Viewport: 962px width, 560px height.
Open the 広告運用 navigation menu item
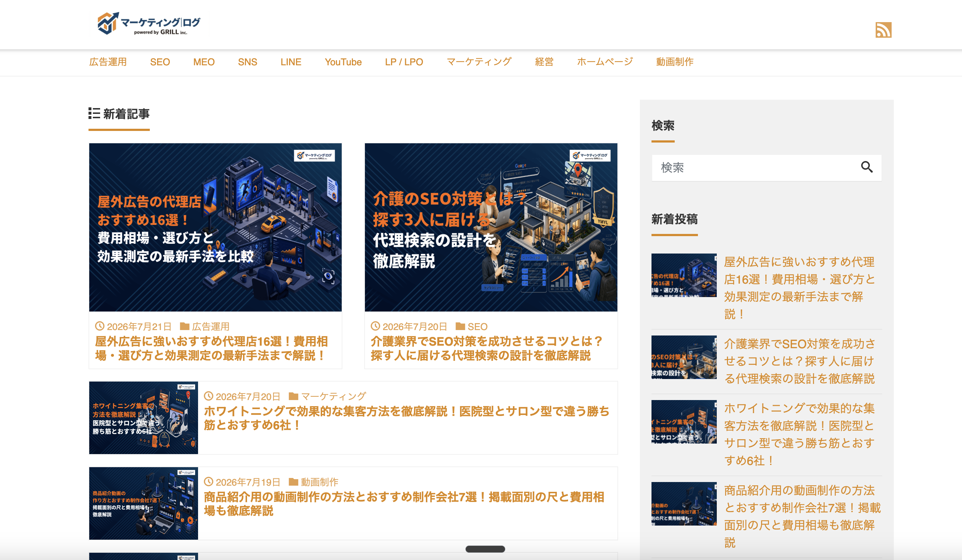point(108,62)
